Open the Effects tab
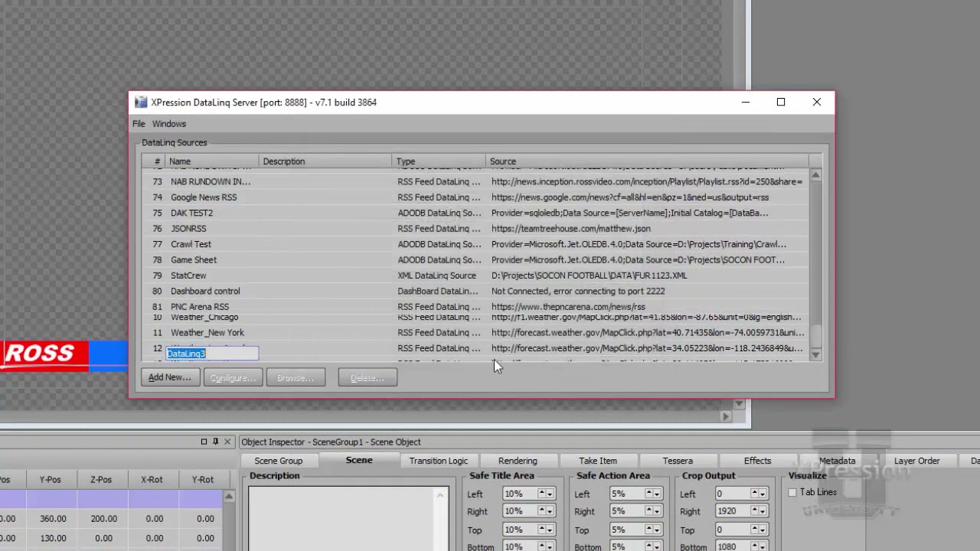This screenshot has height=551, width=980. click(757, 461)
